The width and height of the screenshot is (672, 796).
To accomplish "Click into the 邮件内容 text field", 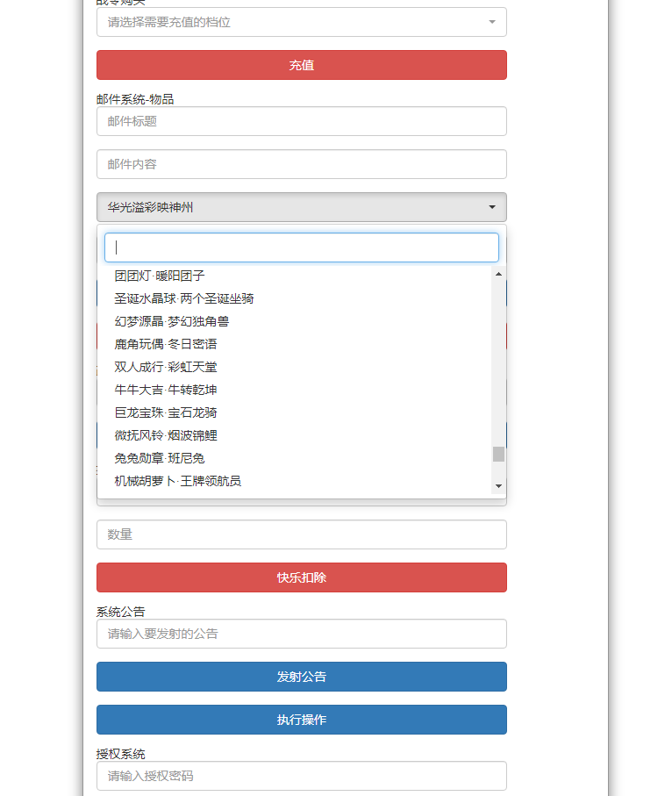I will pyautogui.click(x=301, y=164).
